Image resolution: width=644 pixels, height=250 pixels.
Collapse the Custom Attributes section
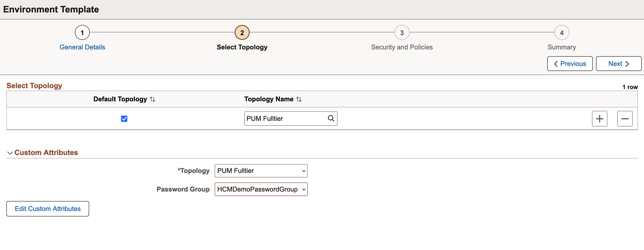(x=10, y=152)
